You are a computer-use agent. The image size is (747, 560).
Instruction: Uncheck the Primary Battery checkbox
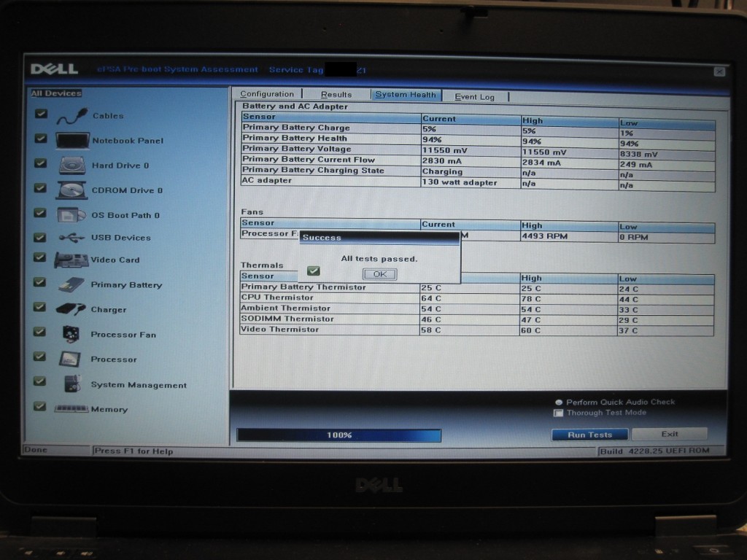pyautogui.click(x=40, y=282)
